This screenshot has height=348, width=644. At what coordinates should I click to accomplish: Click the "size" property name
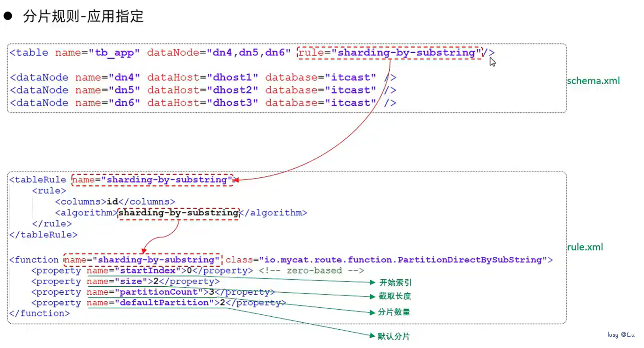coord(131,281)
